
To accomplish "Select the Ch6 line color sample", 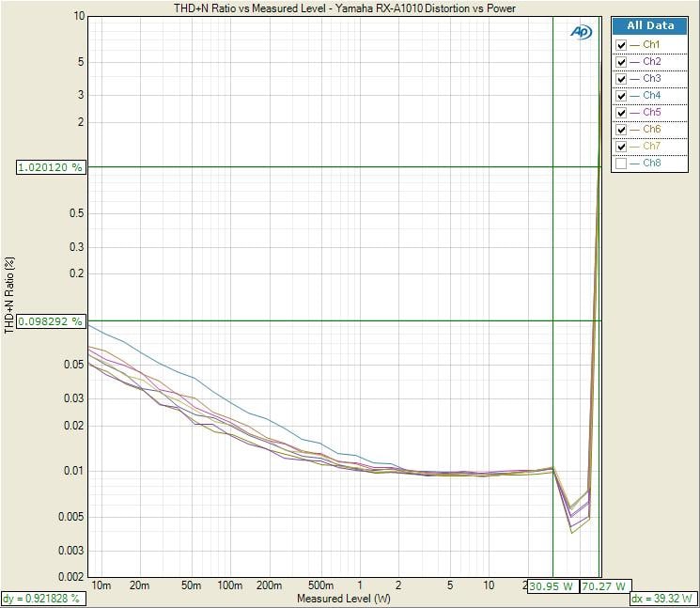I will click(634, 130).
